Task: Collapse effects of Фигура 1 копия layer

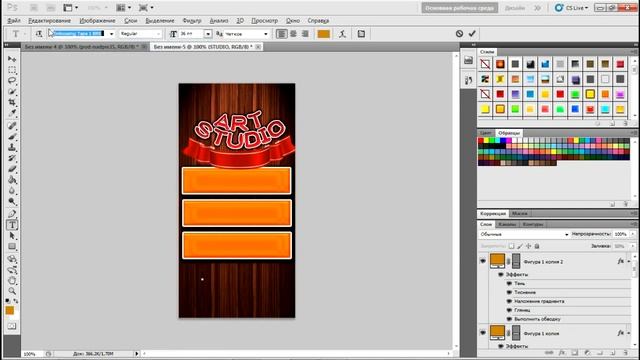Action: [x=629, y=333]
